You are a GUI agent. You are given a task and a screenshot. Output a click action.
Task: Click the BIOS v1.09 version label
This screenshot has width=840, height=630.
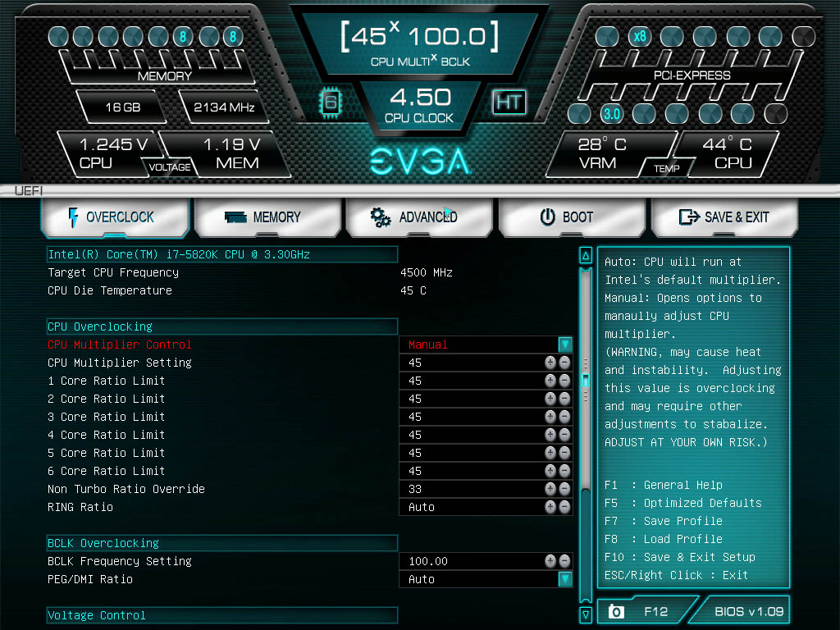(x=749, y=611)
